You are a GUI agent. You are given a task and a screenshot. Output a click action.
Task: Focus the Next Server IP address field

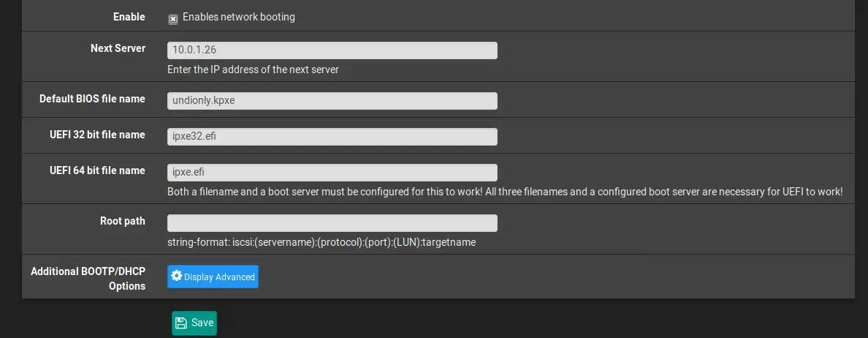pos(332,50)
